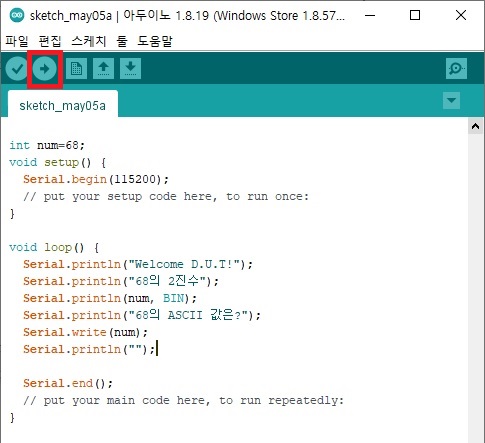Click the closing brace of setup()
The width and height of the screenshot is (485, 443).
[x=12, y=213]
